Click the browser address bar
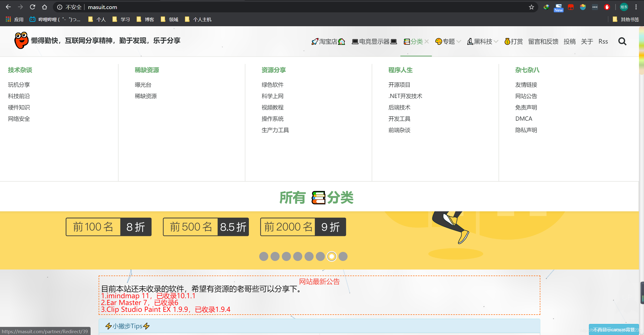Screen dimensions: 644x335 176,7
